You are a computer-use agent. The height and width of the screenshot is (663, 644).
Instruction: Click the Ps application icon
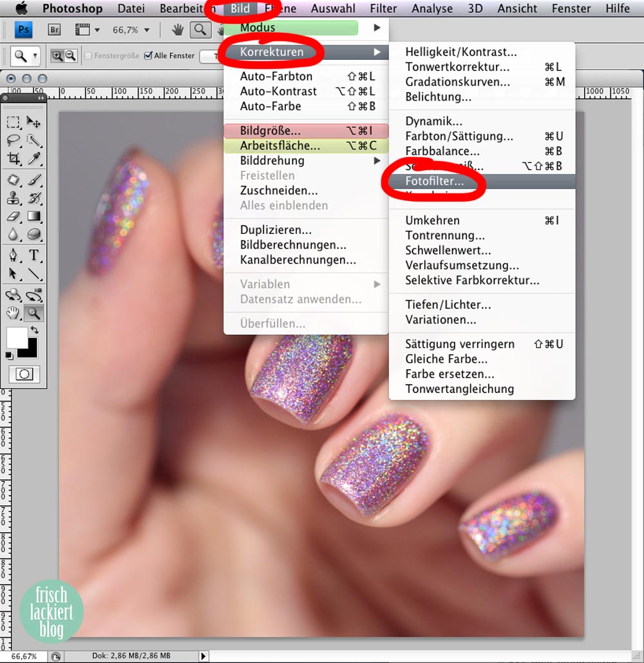[x=24, y=30]
